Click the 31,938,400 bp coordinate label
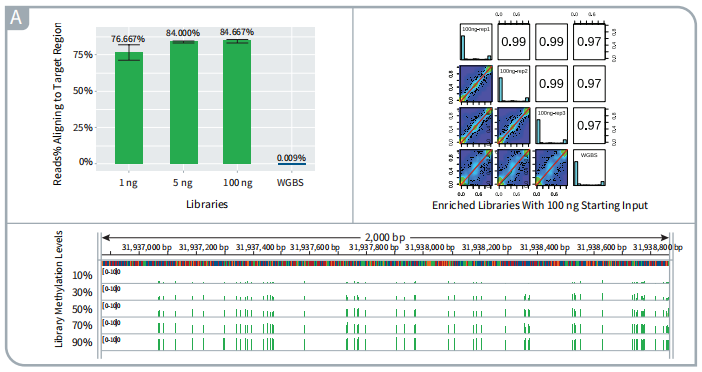 (x=544, y=248)
